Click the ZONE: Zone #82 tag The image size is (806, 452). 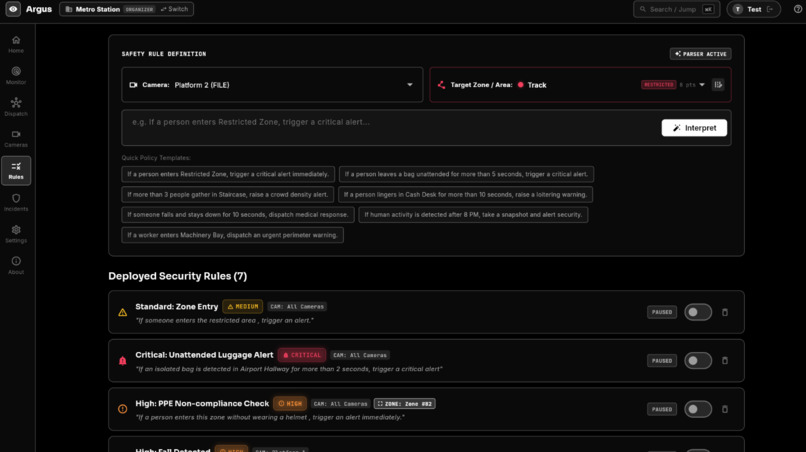tap(405, 404)
